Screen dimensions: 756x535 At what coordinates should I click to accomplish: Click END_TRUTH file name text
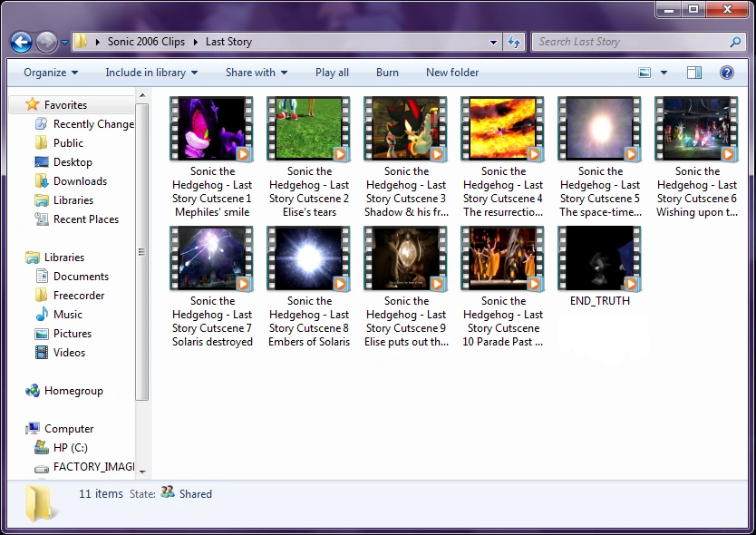[x=600, y=300]
